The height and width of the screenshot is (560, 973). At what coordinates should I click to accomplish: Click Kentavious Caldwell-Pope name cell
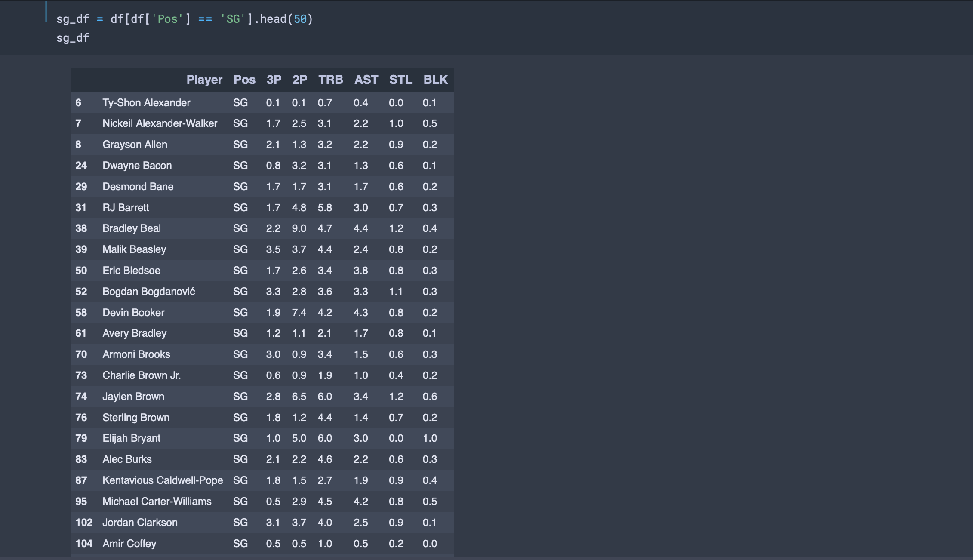pyautogui.click(x=163, y=480)
